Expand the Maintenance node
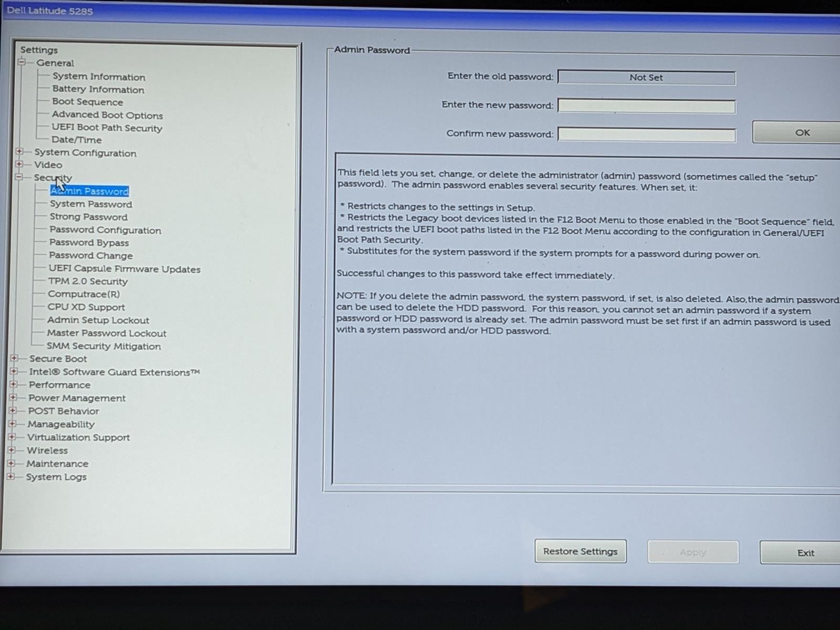The height and width of the screenshot is (630, 840). (x=12, y=463)
